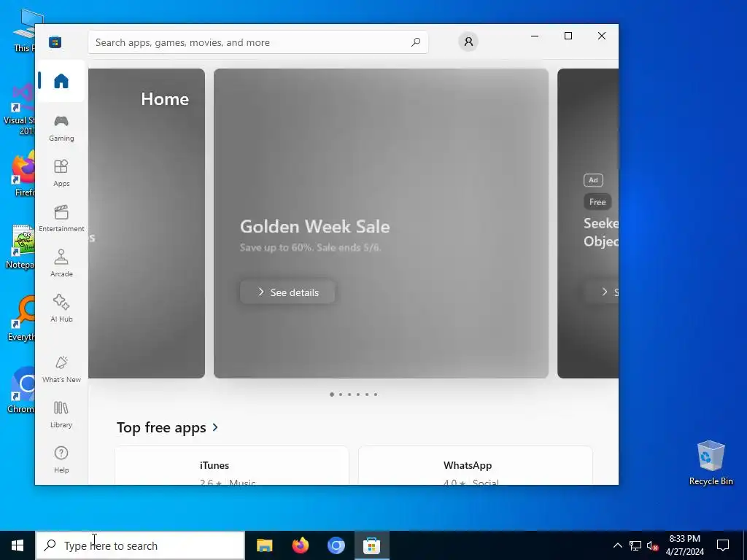Open AI Hub in the sidebar
Viewport: 747px width, 560px height.
(x=61, y=308)
